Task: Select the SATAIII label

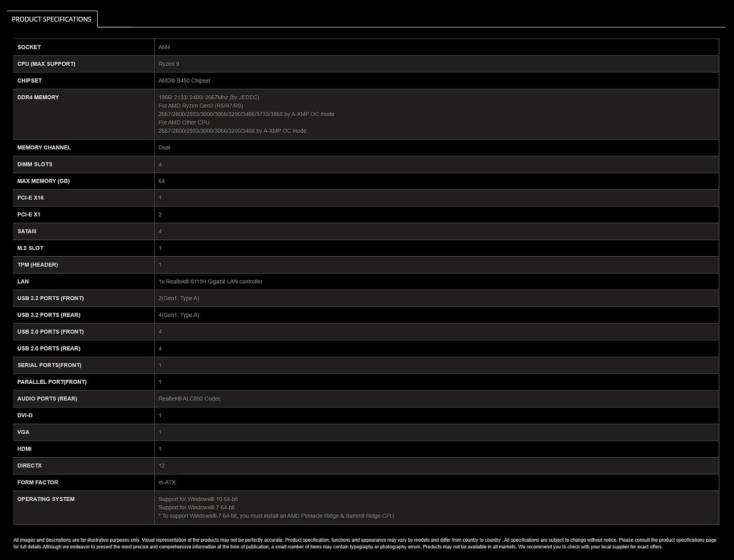Action: point(27,231)
